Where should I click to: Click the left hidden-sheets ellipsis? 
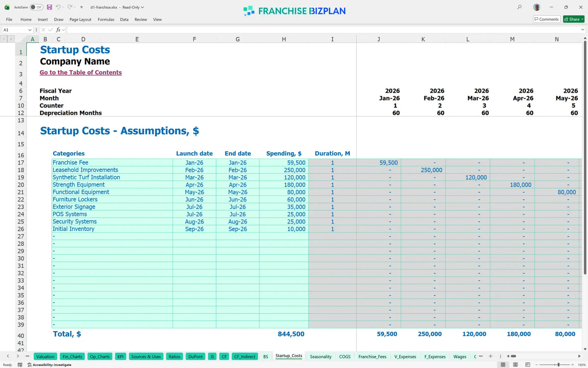tap(27, 356)
